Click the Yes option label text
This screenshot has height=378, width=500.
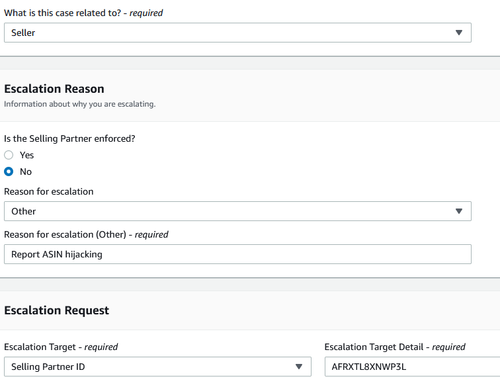click(27, 155)
